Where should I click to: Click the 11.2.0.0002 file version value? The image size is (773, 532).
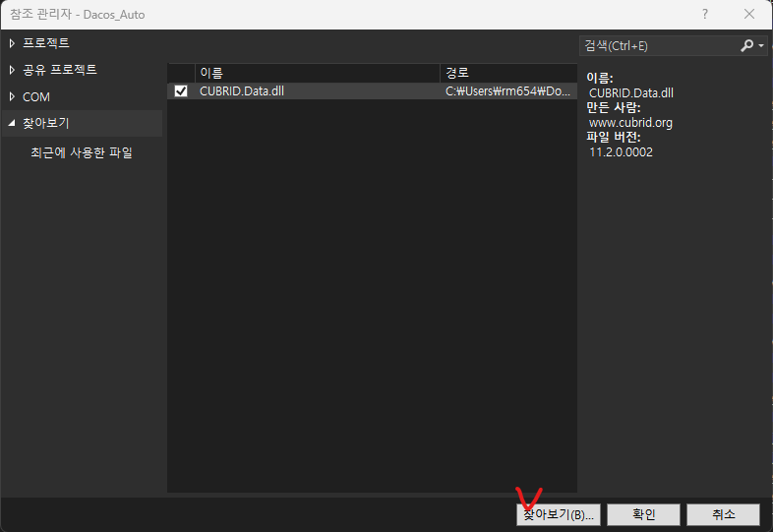621,152
